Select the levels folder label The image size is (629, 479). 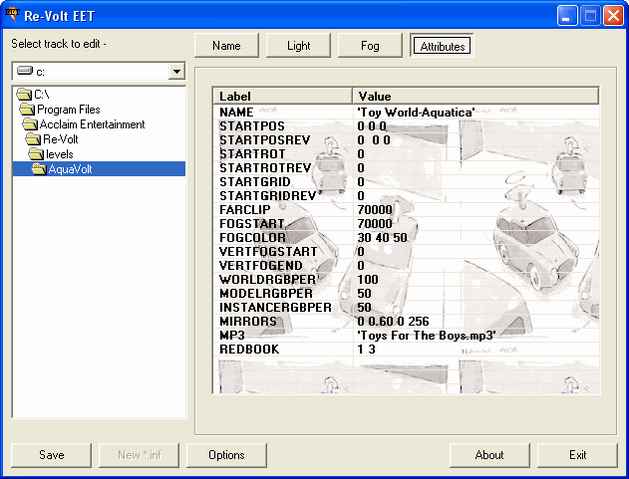tap(59, 154)
